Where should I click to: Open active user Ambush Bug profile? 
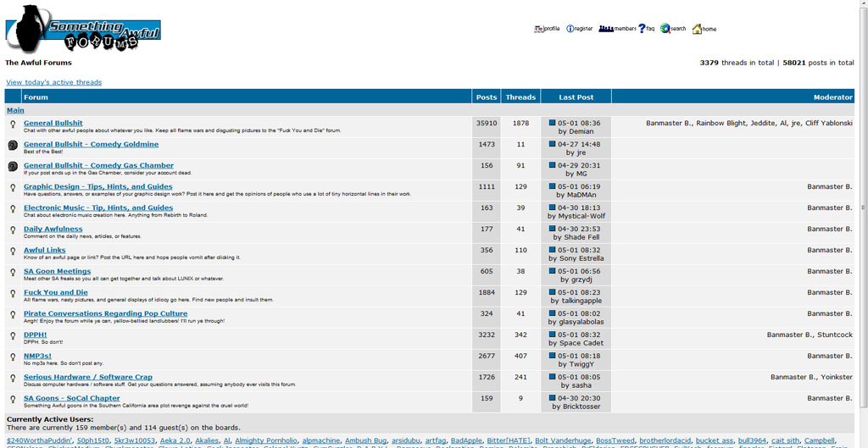click(366, 440)
